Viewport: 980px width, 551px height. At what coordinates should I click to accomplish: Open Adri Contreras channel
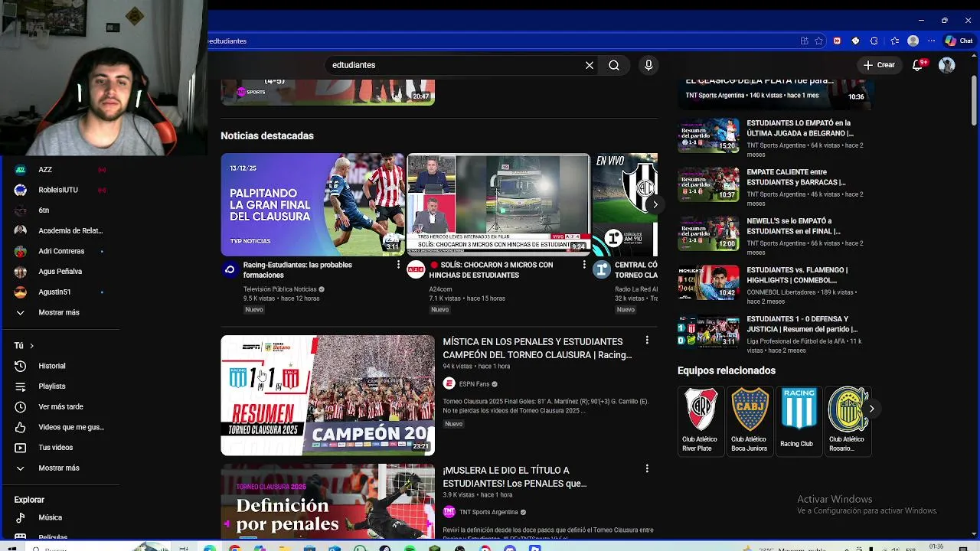60,251
